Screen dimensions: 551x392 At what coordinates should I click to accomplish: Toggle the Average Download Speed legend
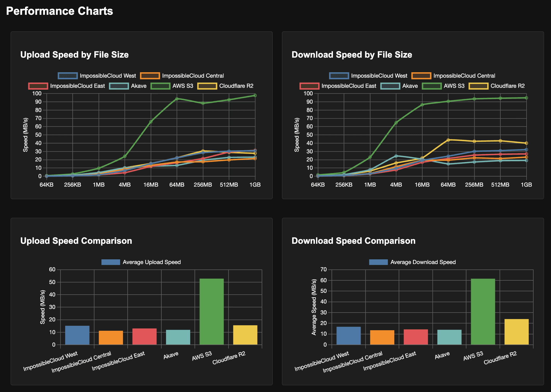(x=412, y=262)
